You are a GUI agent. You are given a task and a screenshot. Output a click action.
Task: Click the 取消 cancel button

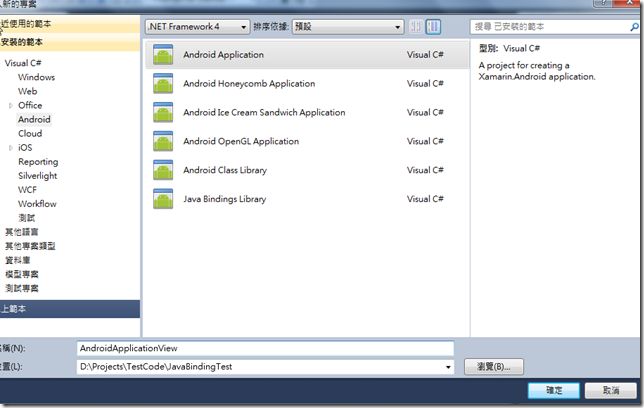(611, 390)
